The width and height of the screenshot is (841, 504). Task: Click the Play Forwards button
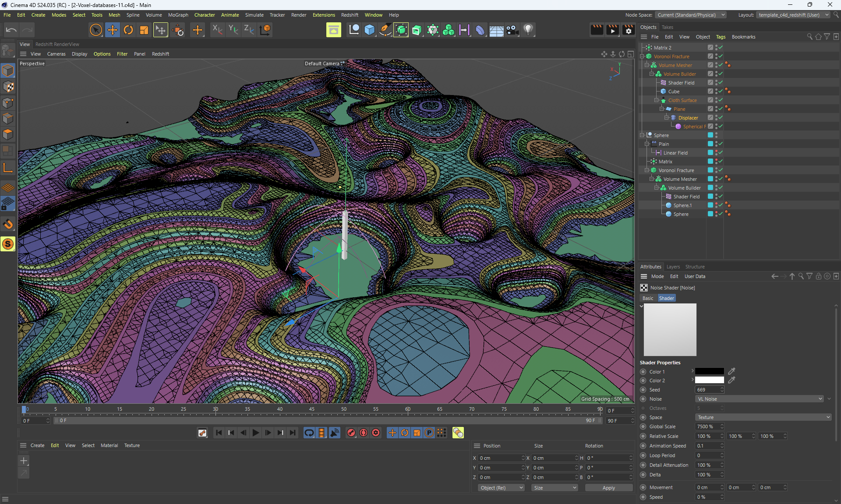click(256, 433)
